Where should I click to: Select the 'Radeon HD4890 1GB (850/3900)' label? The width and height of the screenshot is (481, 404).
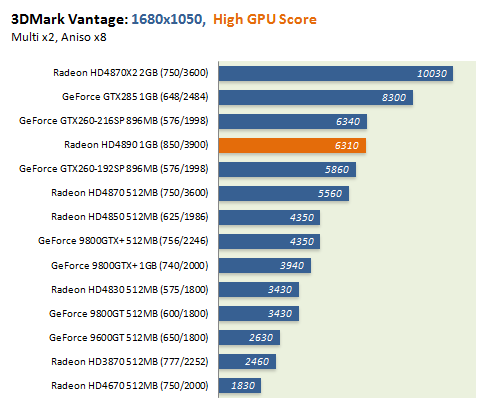[x=136, y=145]
